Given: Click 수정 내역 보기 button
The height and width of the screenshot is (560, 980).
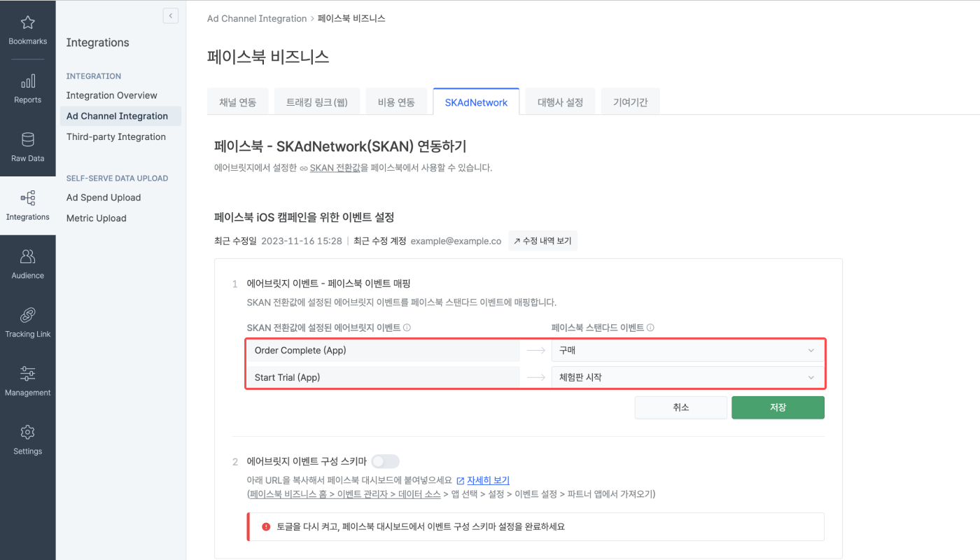Looking at the screenshot, I should click(x=542, y=241).
